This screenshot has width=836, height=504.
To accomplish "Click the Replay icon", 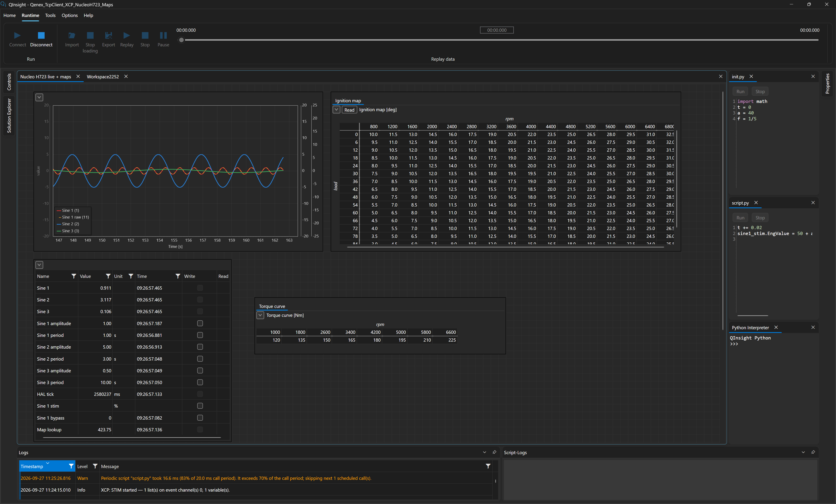I will (126, 35).
